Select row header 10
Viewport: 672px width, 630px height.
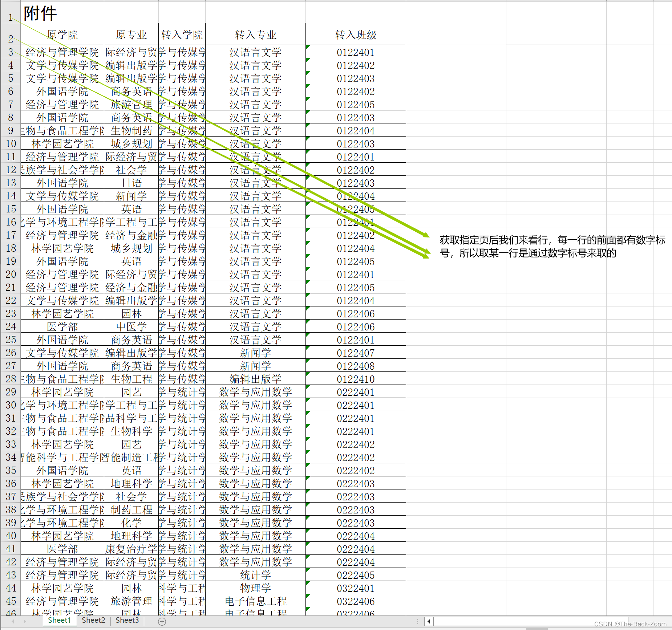click(x=11, y=143)
